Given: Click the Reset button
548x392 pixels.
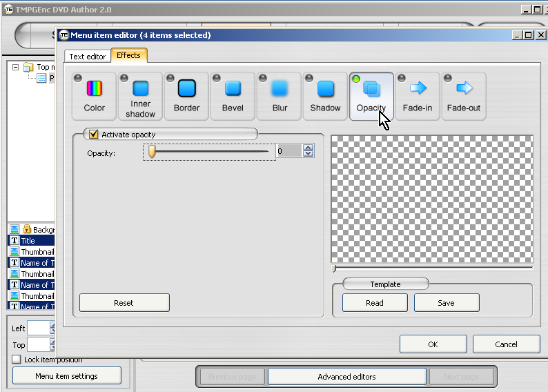Looking at the screenshot, I should (x=124, y=302).
